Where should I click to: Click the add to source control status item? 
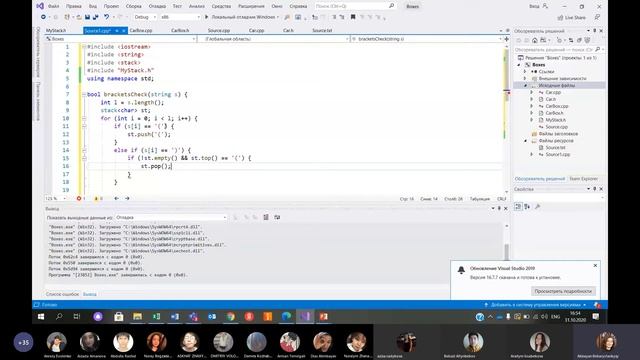tap(535, 305)
